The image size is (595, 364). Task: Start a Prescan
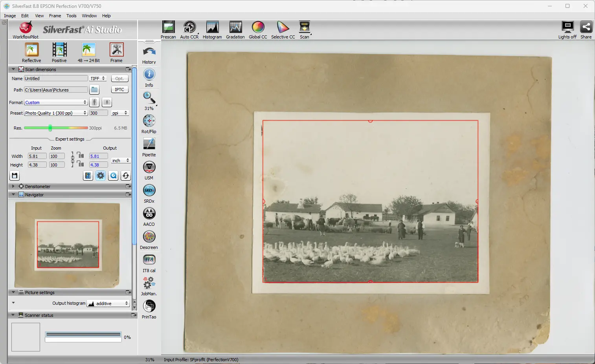[168, 27]
